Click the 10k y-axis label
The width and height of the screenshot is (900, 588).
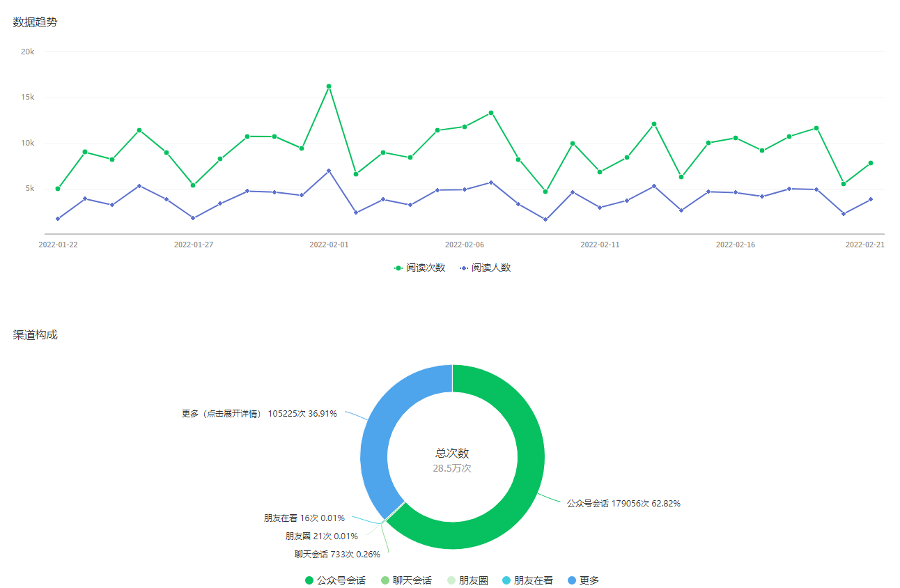(x=28, y=143)
